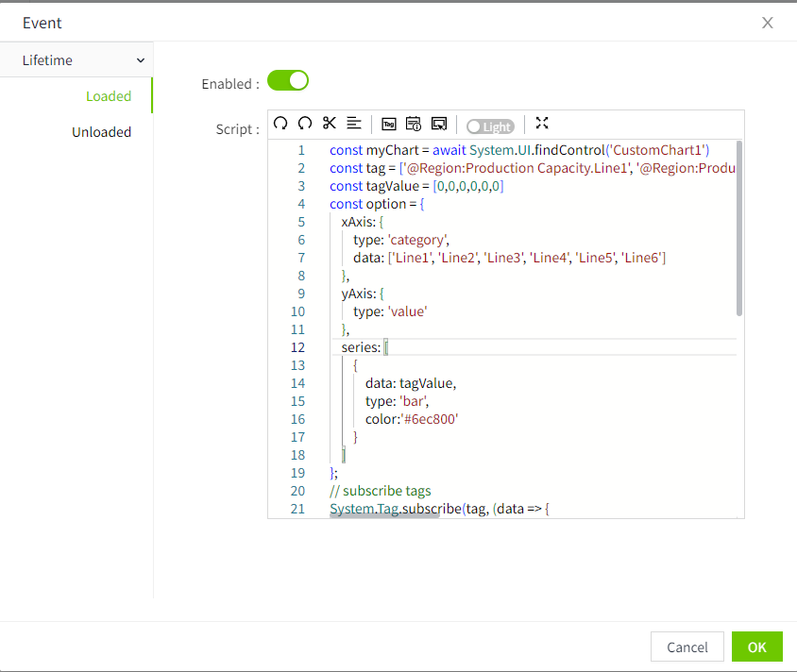Click the redo icon in script toolbar
The height and width of the screenshot is (672, 797).
point(305,124)
